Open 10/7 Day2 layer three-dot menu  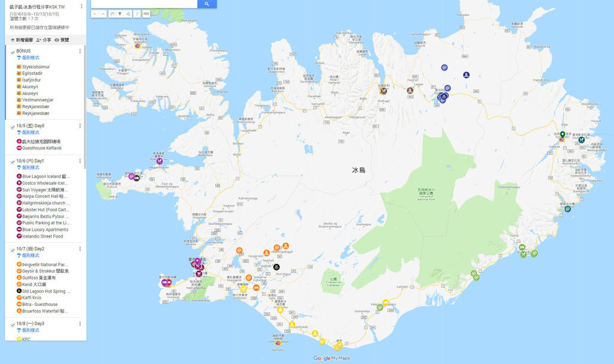(x=80, y=249)
